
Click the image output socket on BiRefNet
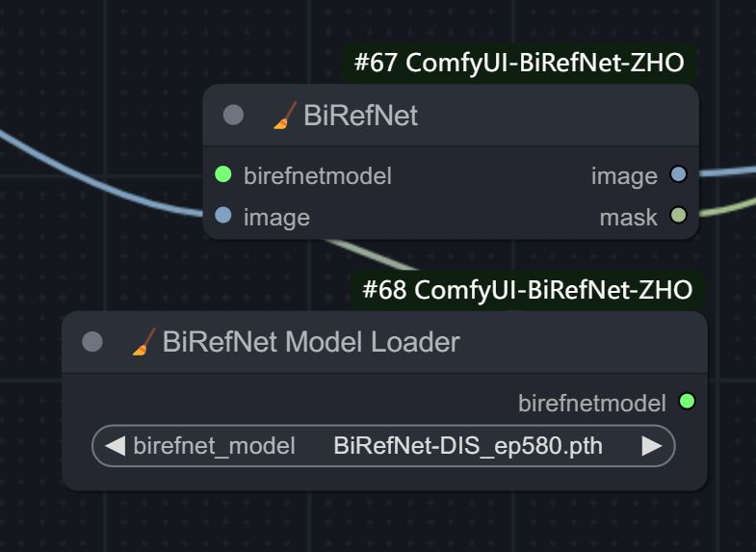tap(678, 175)
